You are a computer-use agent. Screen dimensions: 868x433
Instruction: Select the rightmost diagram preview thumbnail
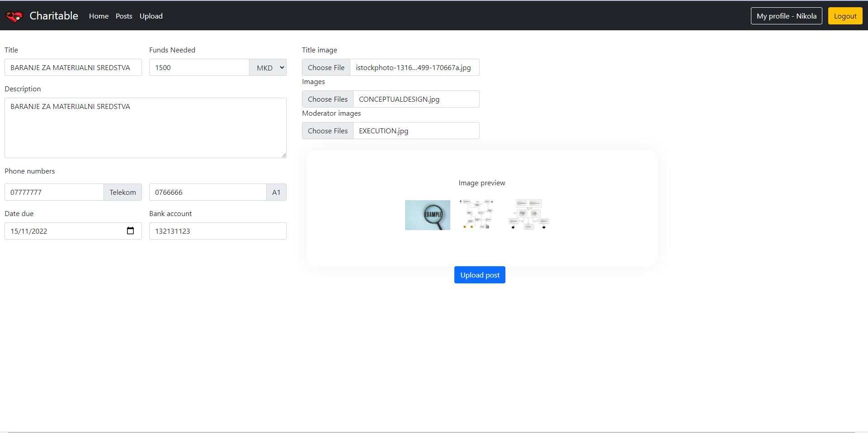pyautogui.click(x=528, y=214)
